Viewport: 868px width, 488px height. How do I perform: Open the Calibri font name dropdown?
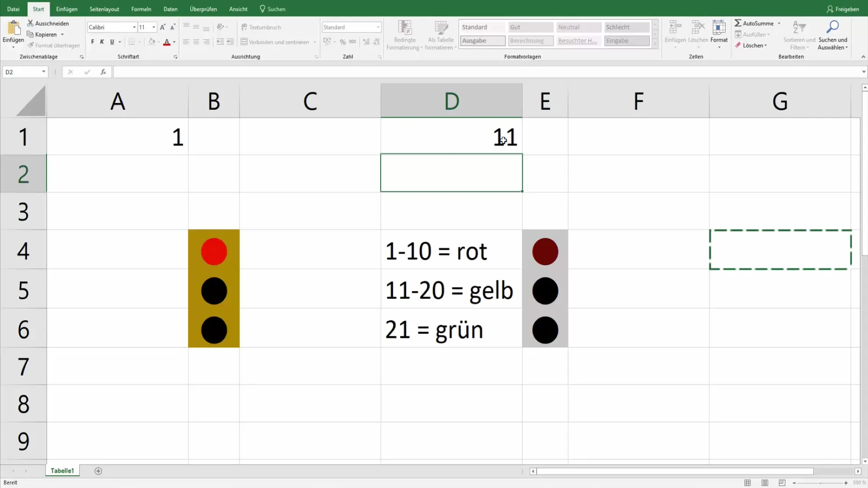point(134,27)
